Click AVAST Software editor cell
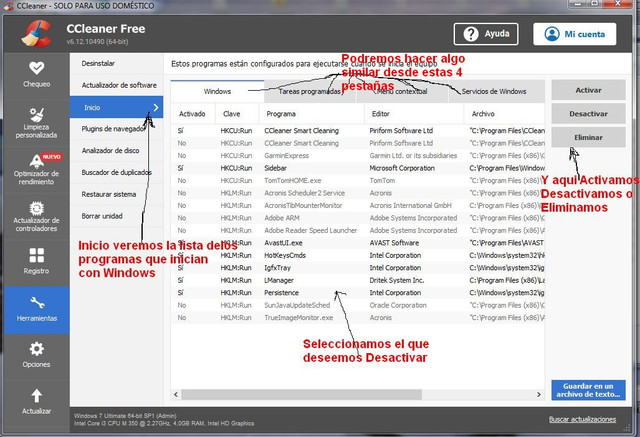Image resolution: width=640 pixels, height=437 pixels. (x=394, y=243)
